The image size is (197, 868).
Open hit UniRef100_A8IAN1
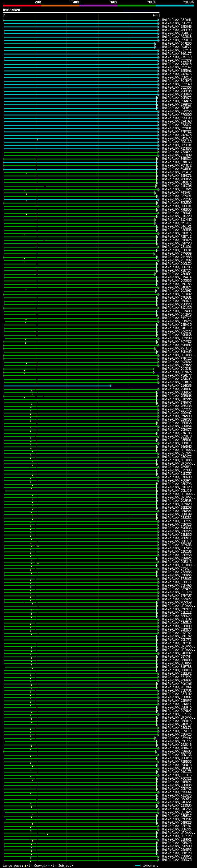[x=177, y=20]
